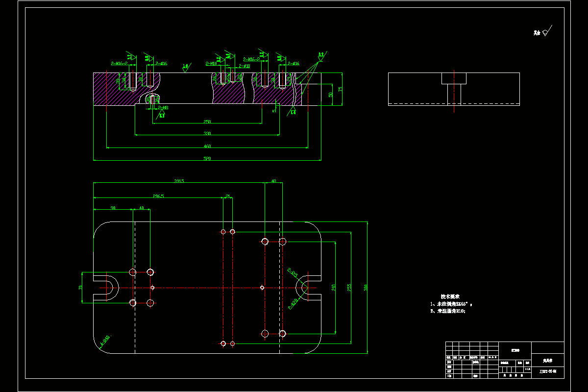588x392 pixels.
Task: Select the 2-R28 radius callout
Action: click(x=294, y=304)
